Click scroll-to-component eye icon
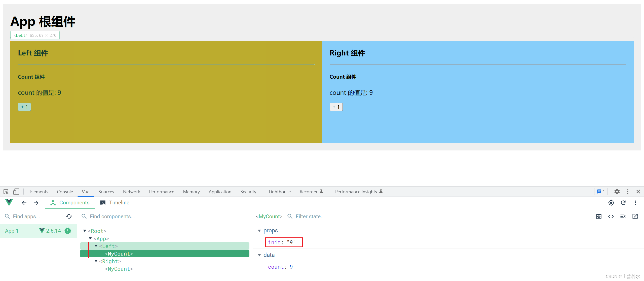Viewport: 644px width, 281px height. click(x=599, y=216)
